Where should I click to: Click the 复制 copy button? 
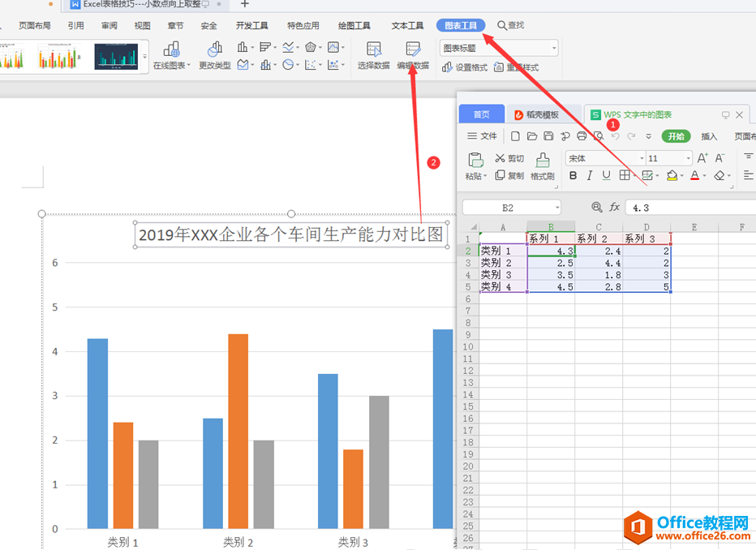click(509, 175)
